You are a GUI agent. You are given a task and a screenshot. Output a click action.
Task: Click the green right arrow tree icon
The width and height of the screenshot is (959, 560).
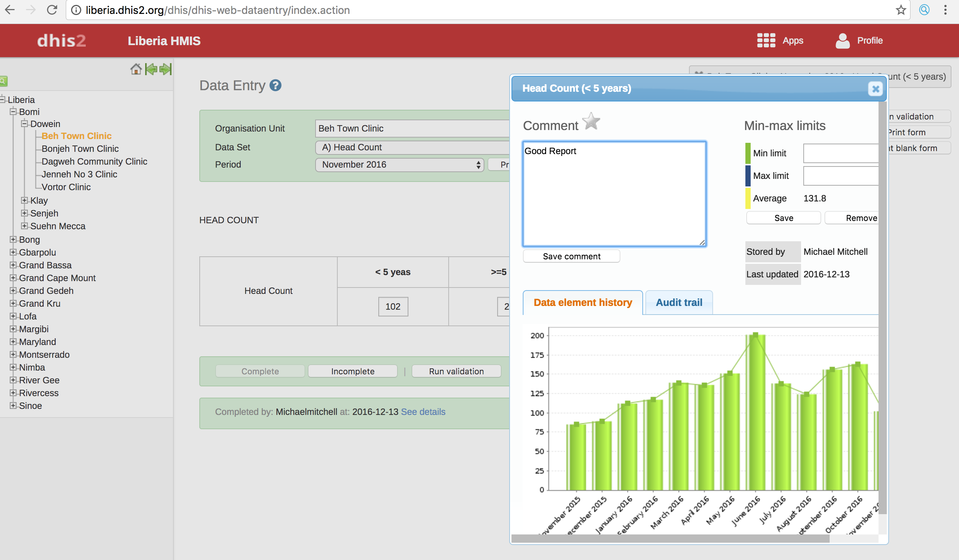click(165, 69)
